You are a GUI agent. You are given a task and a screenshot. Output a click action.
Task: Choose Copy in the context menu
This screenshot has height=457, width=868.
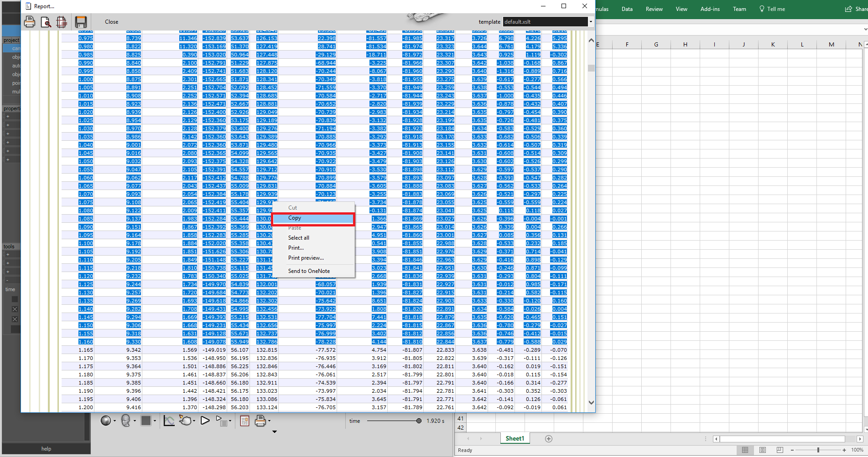pos(313,218)
